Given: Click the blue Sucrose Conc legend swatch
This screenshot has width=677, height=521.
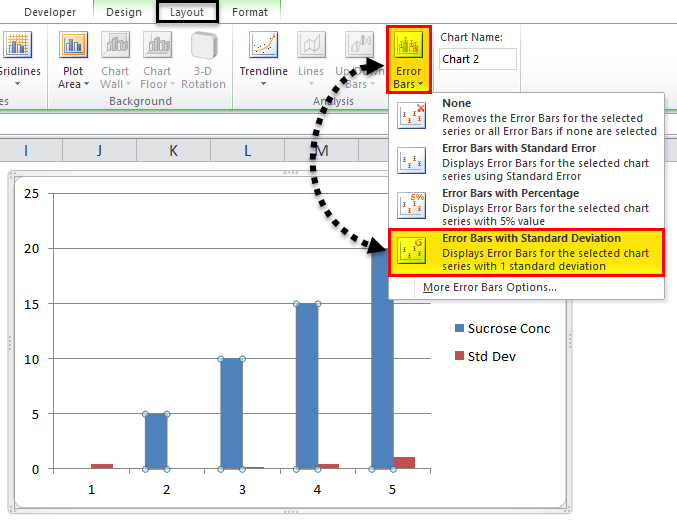Looking at the screenshot, I should [x=459, y=328].
